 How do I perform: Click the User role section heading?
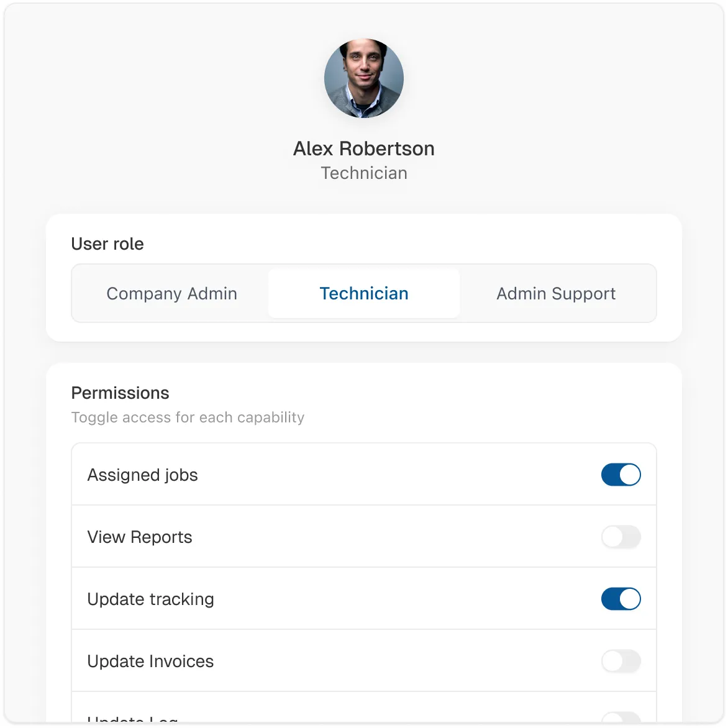(107, 244)
